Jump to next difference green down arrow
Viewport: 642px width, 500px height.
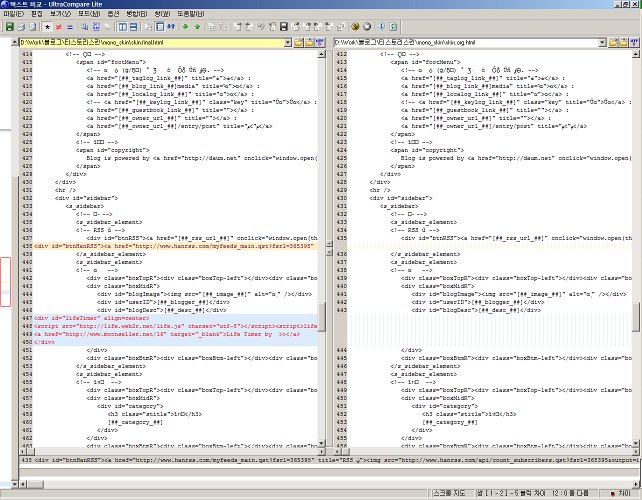[185, 27]
